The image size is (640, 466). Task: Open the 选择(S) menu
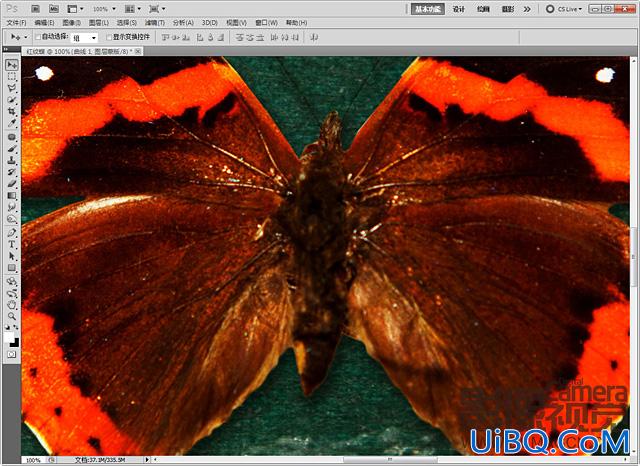tap(127, 22)
